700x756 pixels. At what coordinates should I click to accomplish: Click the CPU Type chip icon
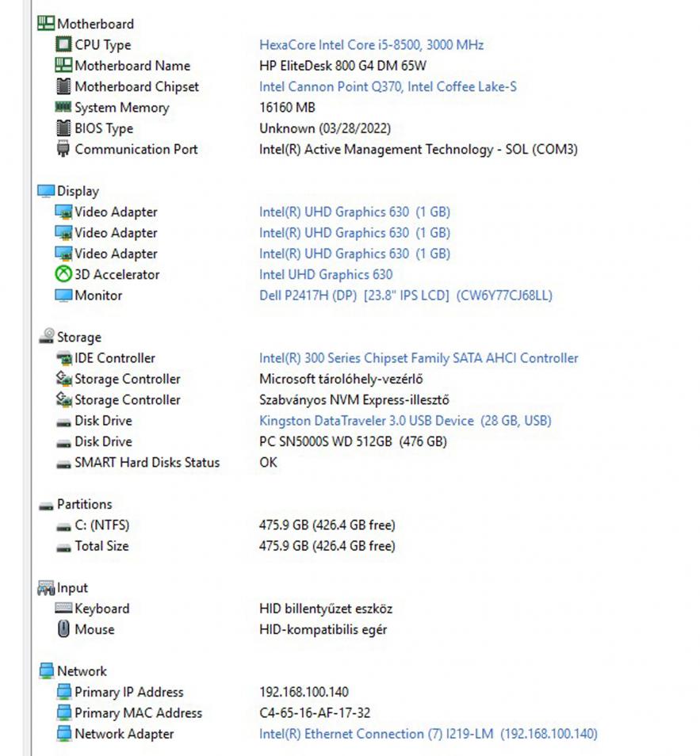pos(63,44)
